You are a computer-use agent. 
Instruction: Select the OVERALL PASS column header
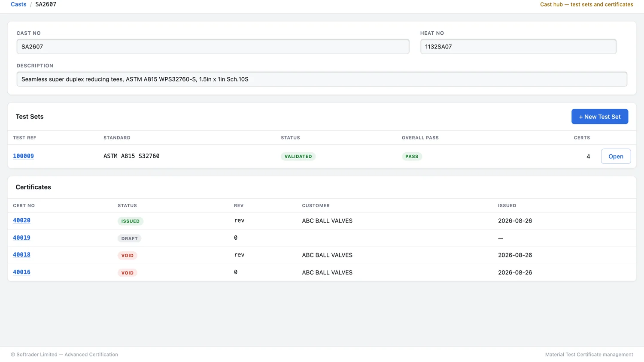tap(420, 138)
